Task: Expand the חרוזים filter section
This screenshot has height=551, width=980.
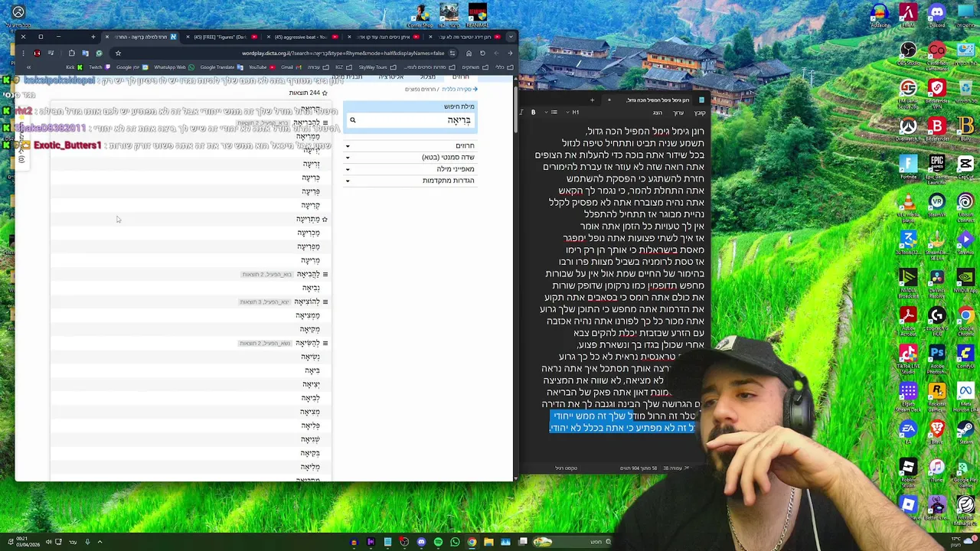Action: coord(410,146)
